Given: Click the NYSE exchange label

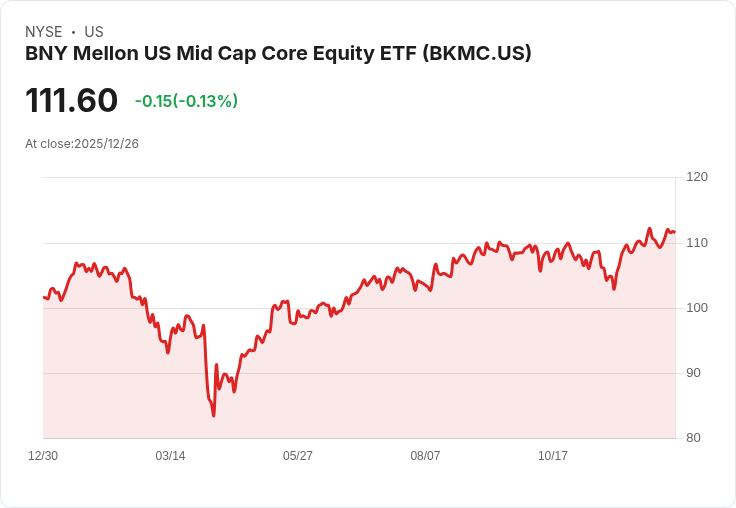Looking at the screenshot, I should tap(44, 32).
